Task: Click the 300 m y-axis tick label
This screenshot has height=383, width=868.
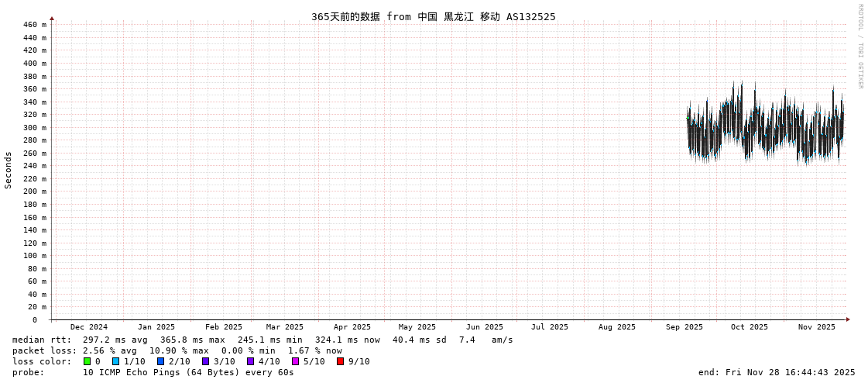Action: [34, 128]
